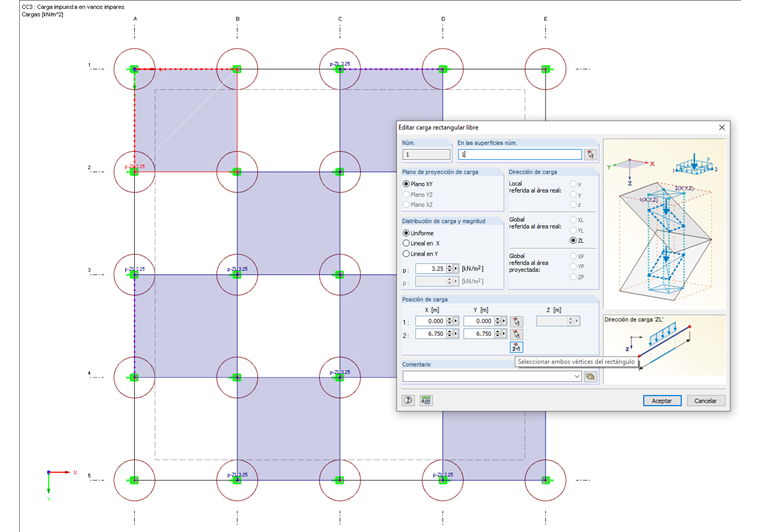Click vertex 1 X coordinate field
This screenshot has height=532, width=760.
pos(430,321)
